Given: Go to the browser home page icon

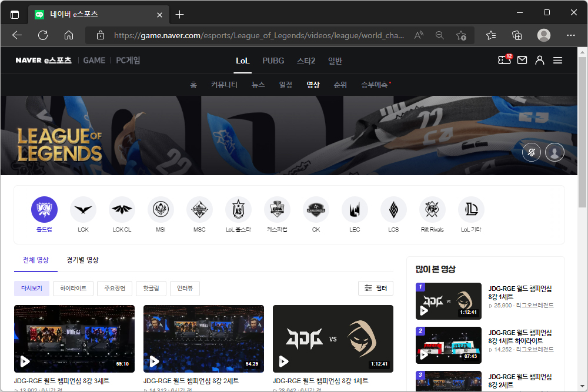Looking at the screenshot, I should pos(69,35).
